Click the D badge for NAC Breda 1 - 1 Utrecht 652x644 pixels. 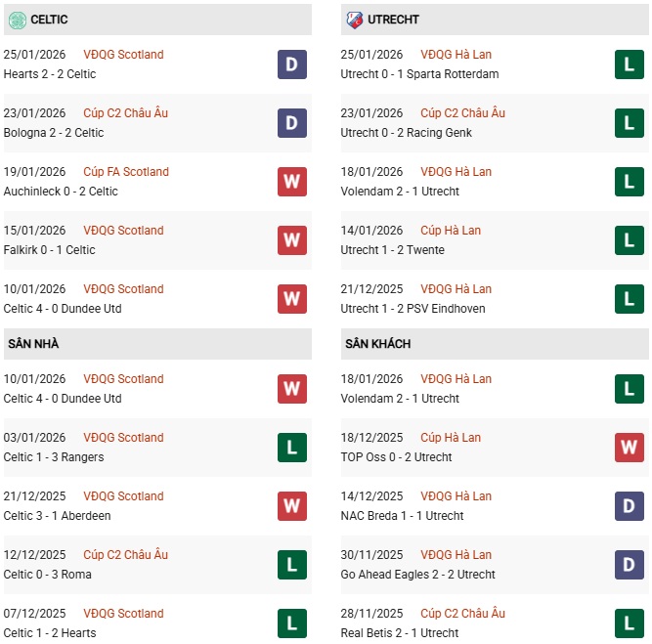pyautogui.click(x=630, y=506)
